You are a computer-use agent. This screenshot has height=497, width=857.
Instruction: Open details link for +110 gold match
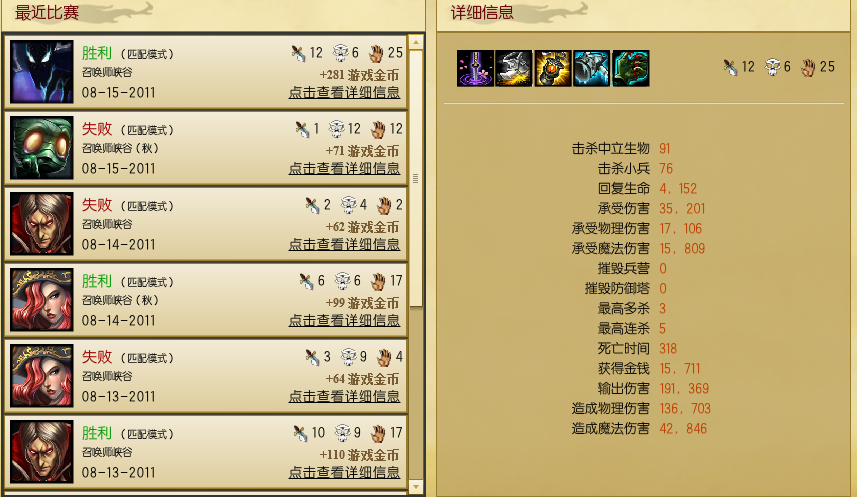pos(344,472)
